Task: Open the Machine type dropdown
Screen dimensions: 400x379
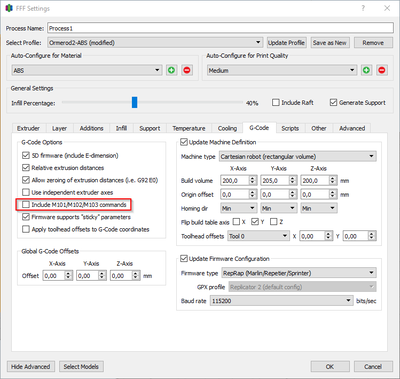Action: click(x=298, y=156)
